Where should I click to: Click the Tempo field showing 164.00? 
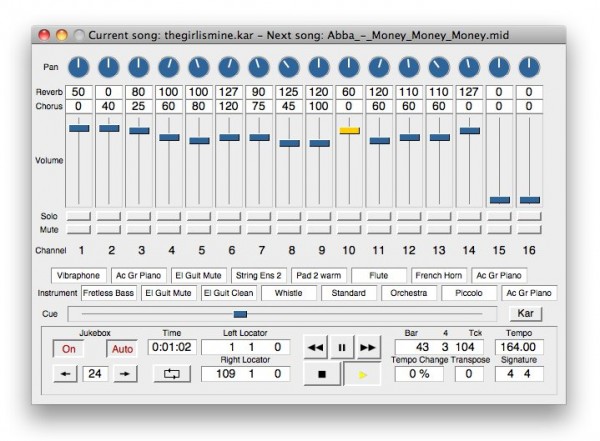pos(518,347)
